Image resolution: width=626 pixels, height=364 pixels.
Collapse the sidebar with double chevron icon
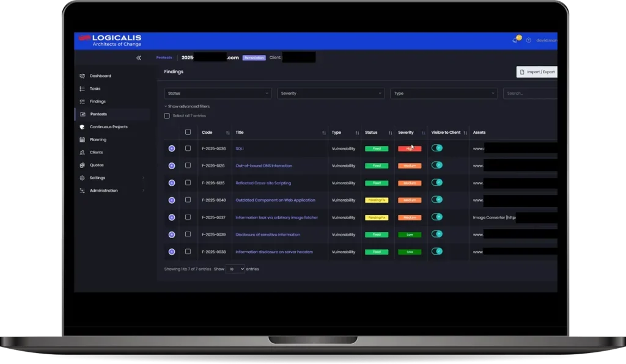pos(139,58)
